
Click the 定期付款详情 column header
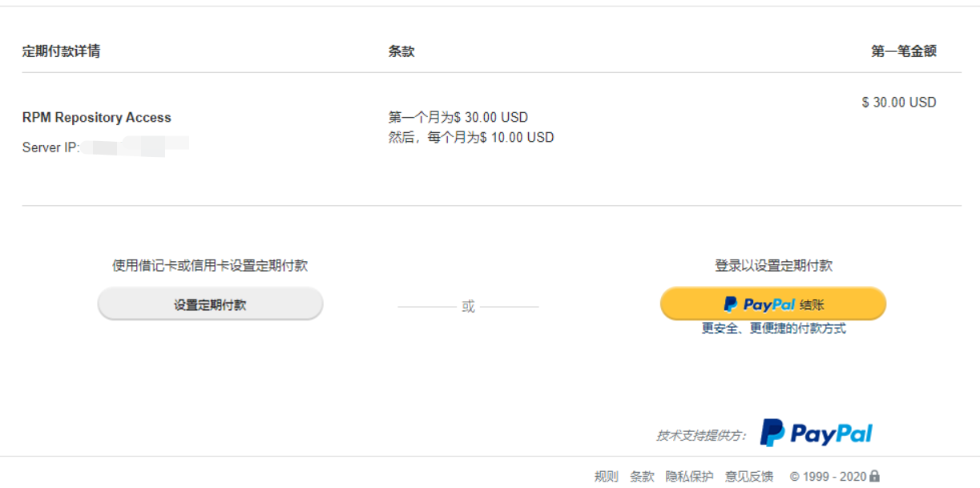[61, 51]
